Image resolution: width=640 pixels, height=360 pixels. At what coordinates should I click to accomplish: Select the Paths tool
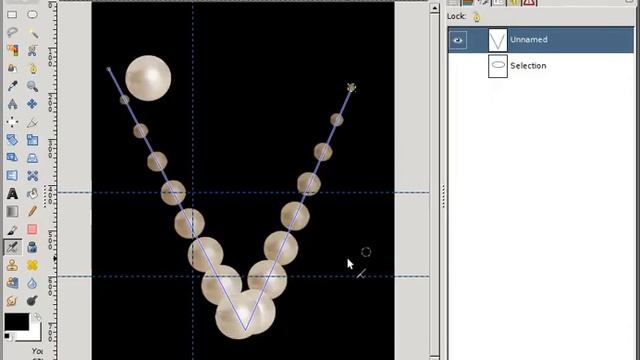click(x=32, y=68)
